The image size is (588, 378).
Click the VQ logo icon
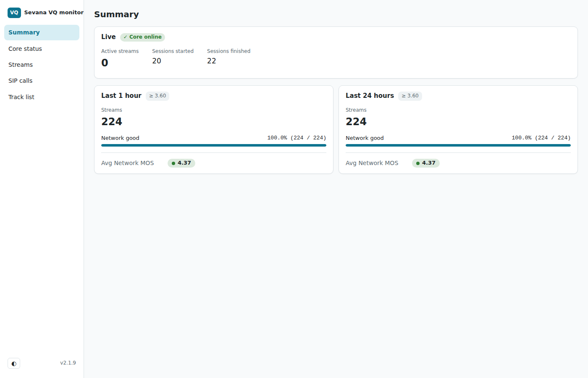(14, 13)
